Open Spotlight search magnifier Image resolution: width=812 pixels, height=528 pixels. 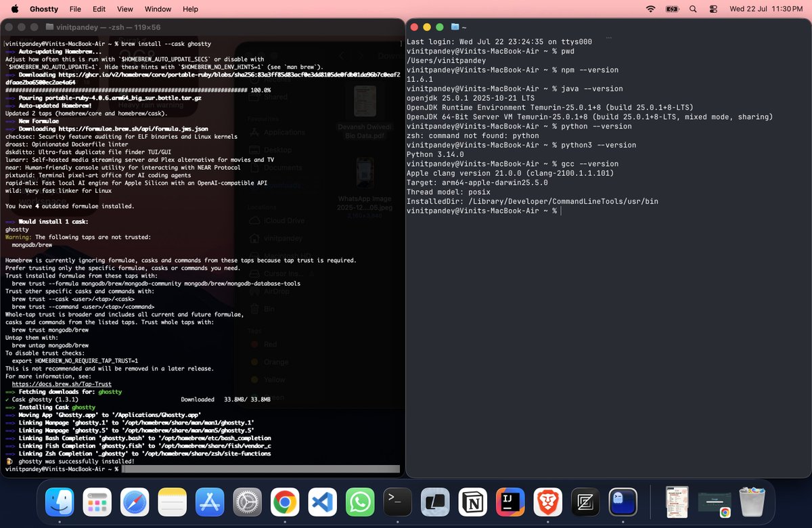coord(692,9)
